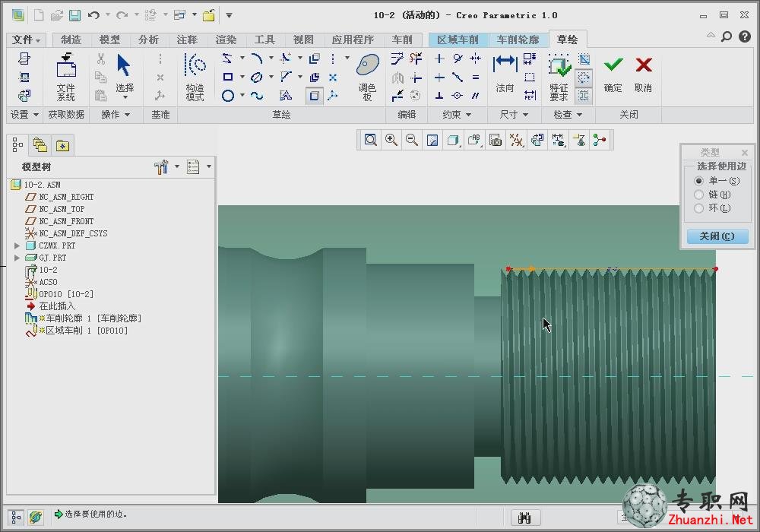Select 区域车削 1 [OP010] in tree
The width and height of the screenshot is (760, 532).
coord(77,331)
